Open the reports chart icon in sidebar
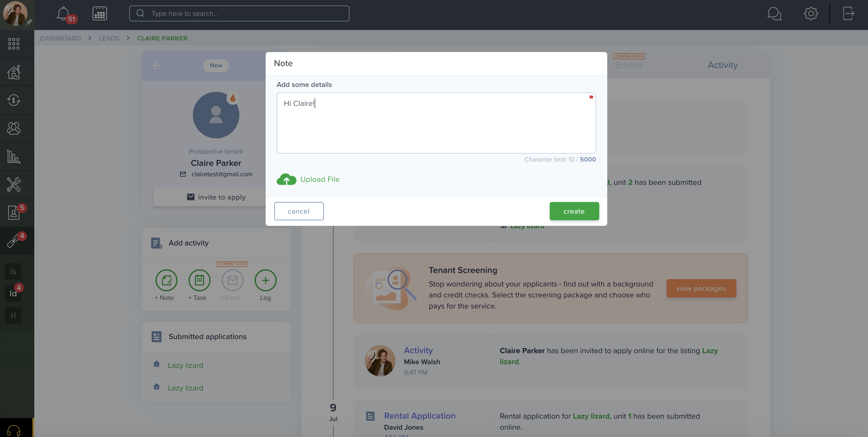 14,156
